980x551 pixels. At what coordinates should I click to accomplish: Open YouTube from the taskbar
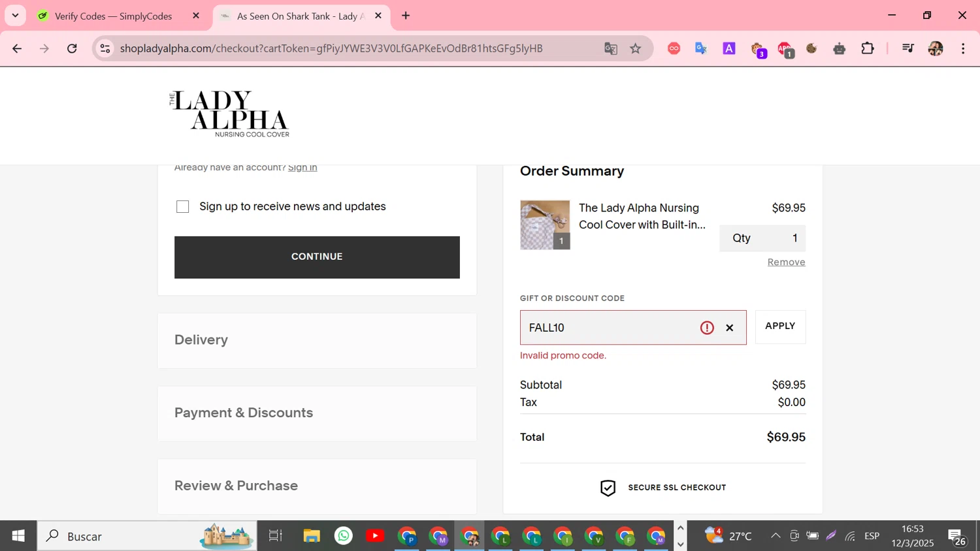tap(375, 536)
